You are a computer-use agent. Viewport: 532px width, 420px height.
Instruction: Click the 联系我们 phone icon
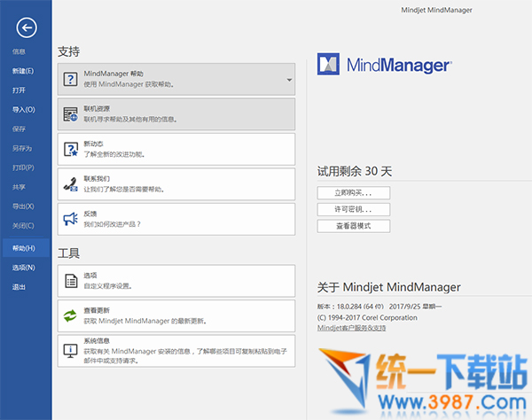click(71, 183)
